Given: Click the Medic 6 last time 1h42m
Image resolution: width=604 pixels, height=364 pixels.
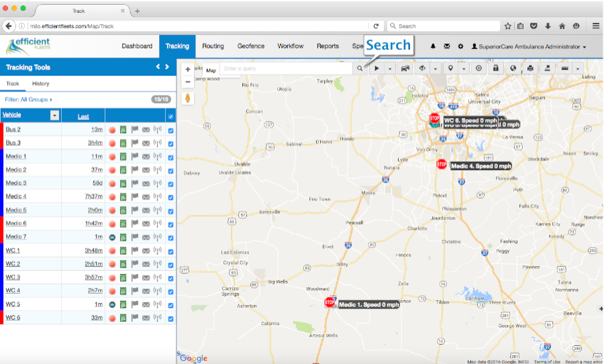Looking at the screenshot, I should pyautogui.click(x=93, y=223).
